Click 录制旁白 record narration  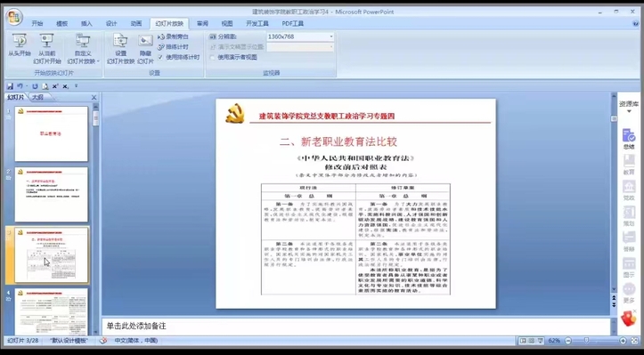174,37
